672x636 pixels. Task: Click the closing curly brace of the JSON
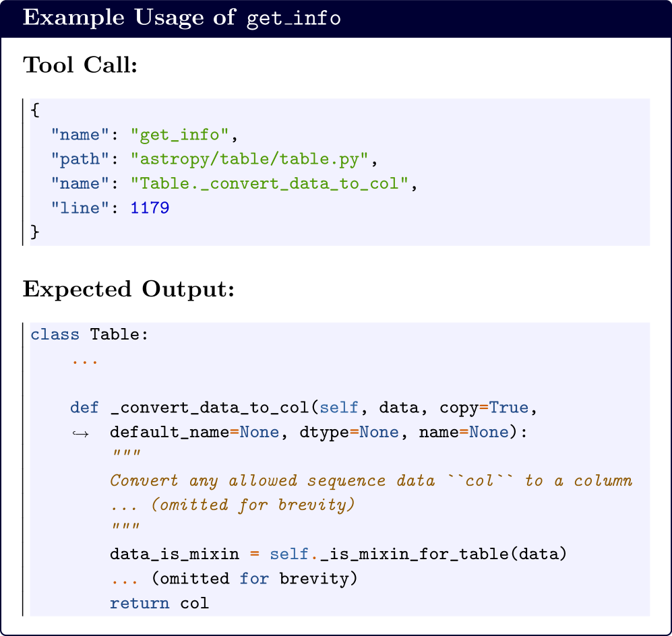(35, 232)
